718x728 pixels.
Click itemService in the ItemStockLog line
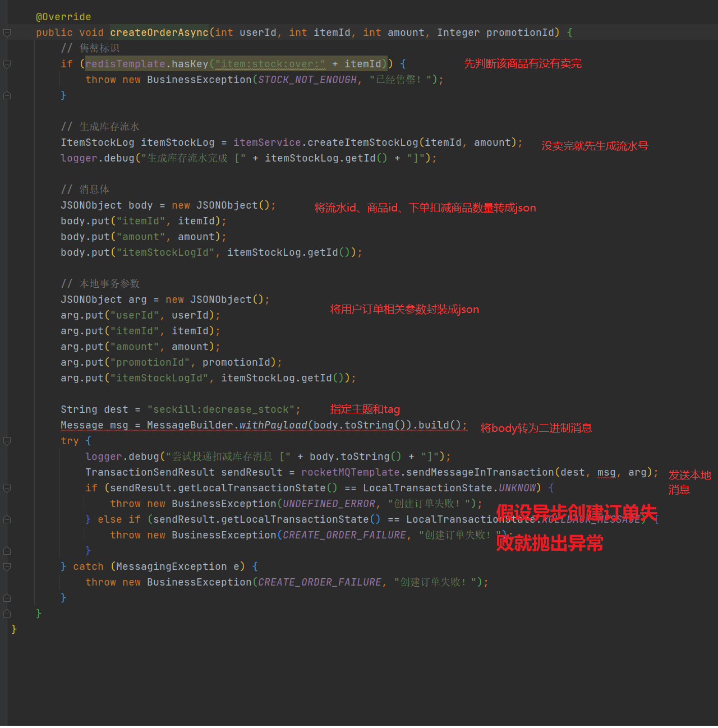point(267,142)
